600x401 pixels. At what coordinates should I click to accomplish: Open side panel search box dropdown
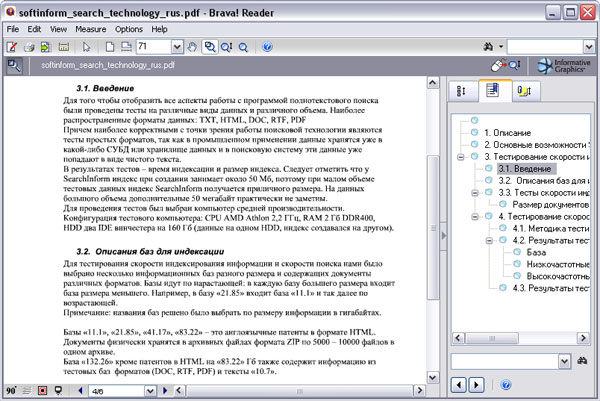pyautogui.click(x=564, y=361)
